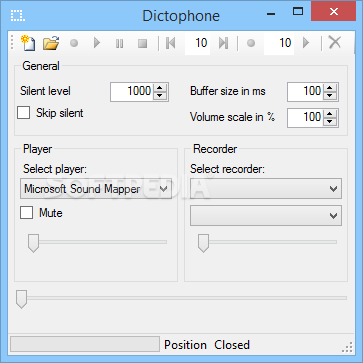The width and height of the screenshot is (363, 363).
Task: Click the Select player: label
Action: (55, 169)
